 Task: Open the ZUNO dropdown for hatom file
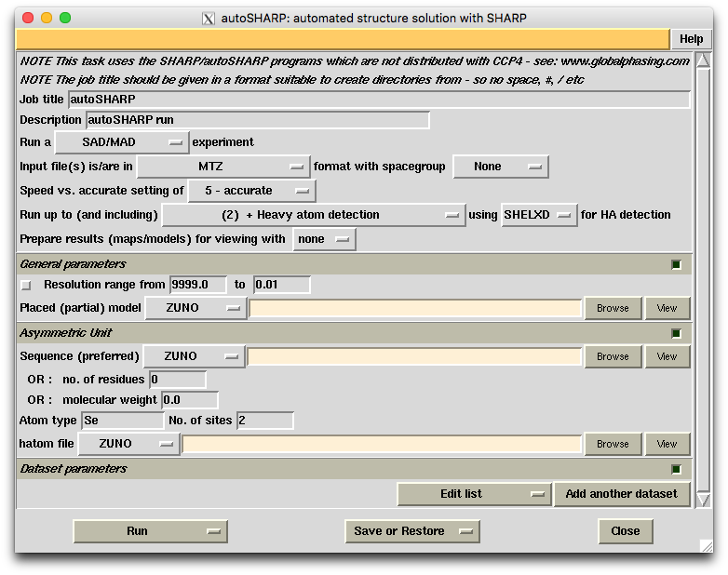pos(128,444)
